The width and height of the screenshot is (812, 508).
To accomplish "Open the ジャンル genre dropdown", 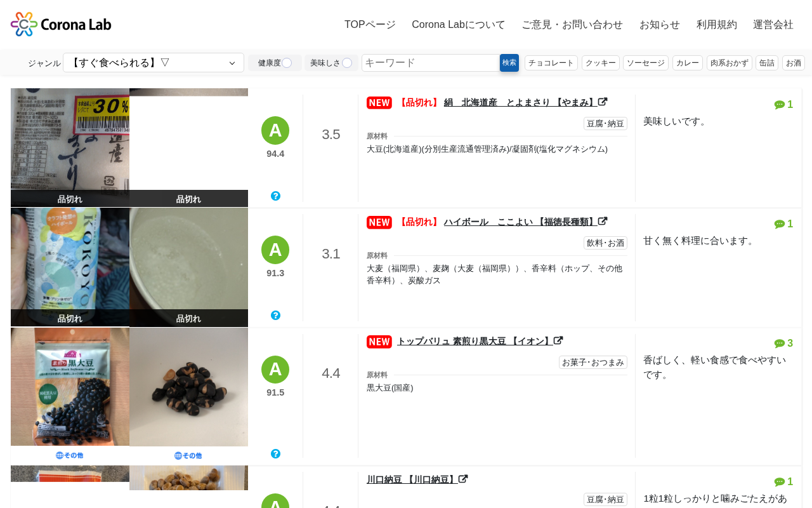I will (x=154, y=63).
